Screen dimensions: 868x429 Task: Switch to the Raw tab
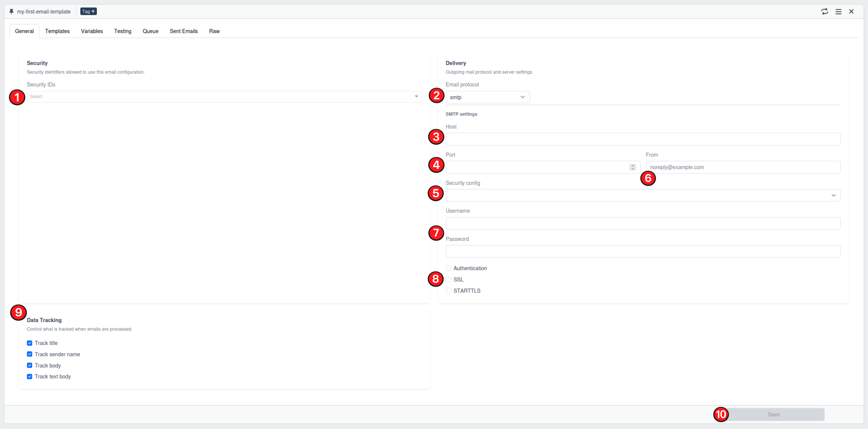pyautogui.click(x=214, y=31)
